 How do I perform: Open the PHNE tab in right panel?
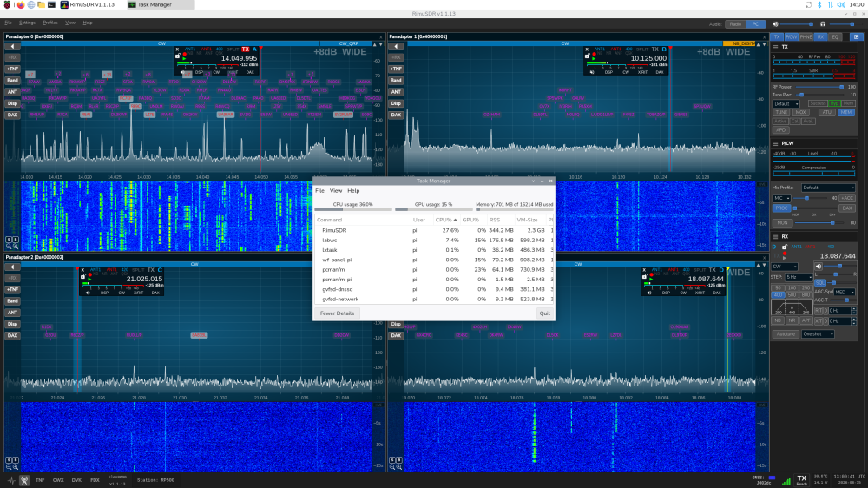pyautogui.click(x=806, y=37)
